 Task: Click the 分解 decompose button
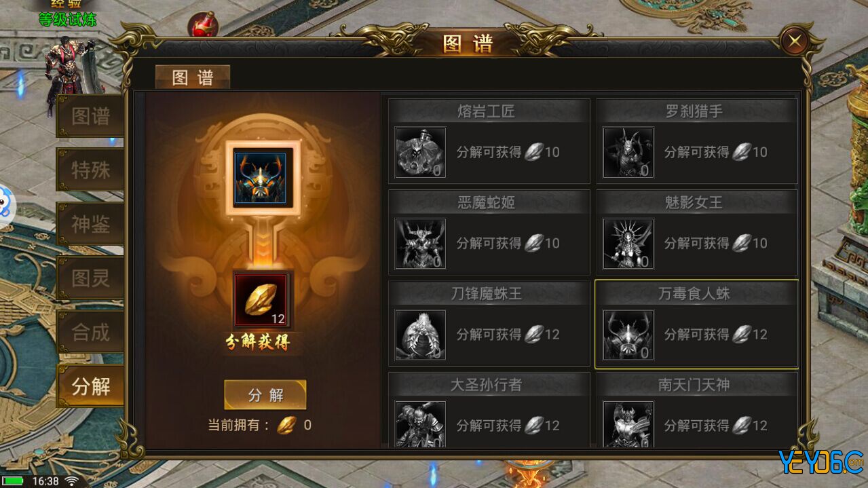pos(265,395)
